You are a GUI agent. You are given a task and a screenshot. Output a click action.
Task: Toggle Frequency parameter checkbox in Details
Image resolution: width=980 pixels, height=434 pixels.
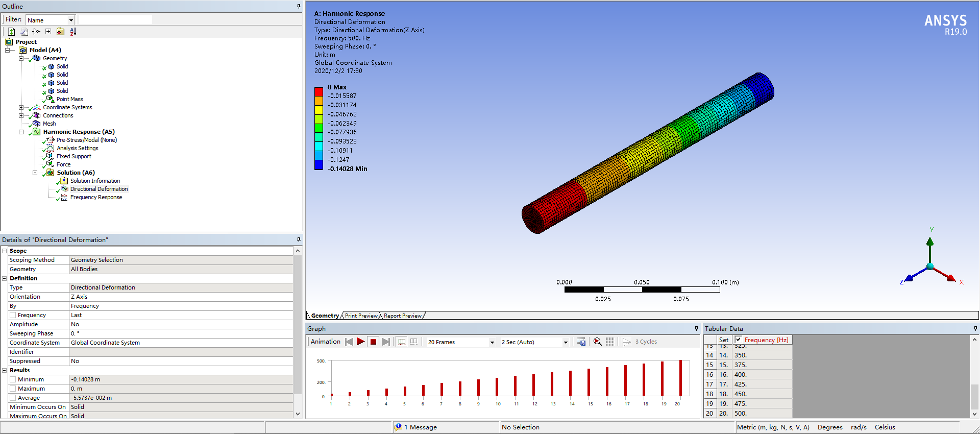(13, 315)
